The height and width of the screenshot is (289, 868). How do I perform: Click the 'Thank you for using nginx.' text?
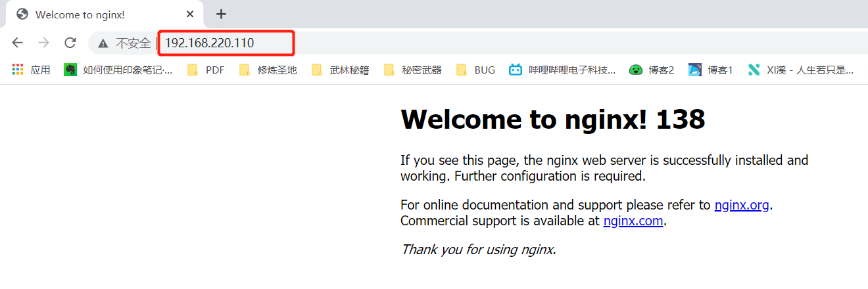pos(479,250)
